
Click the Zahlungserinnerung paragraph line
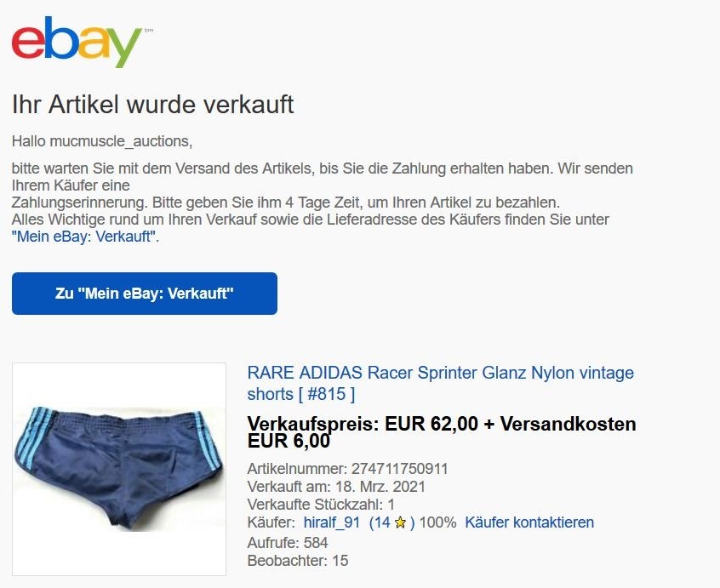coord(286,203)
